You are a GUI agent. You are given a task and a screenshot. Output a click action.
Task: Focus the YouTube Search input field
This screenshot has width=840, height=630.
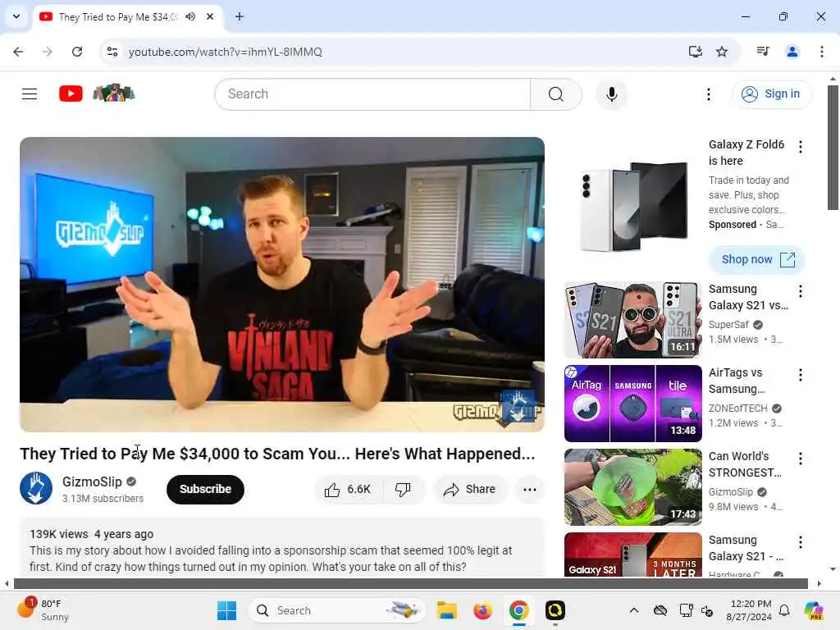tap(372, 94)
